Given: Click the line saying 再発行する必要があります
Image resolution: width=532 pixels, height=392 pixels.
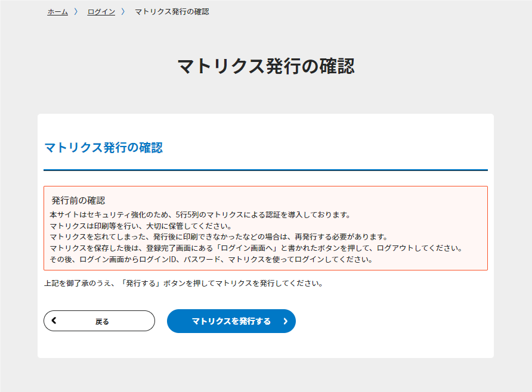Looking at the screenshot, I should 218,237.
